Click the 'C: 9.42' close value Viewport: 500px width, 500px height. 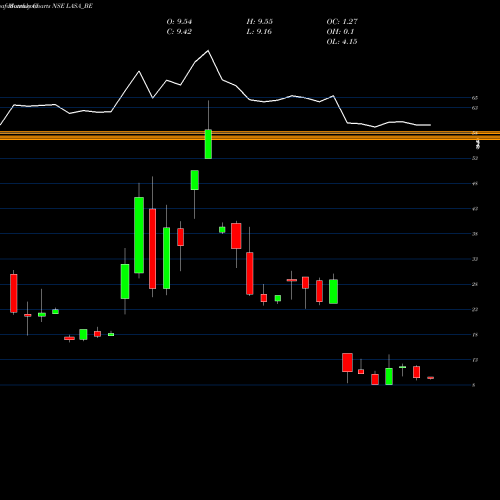[x=179, y=32]
